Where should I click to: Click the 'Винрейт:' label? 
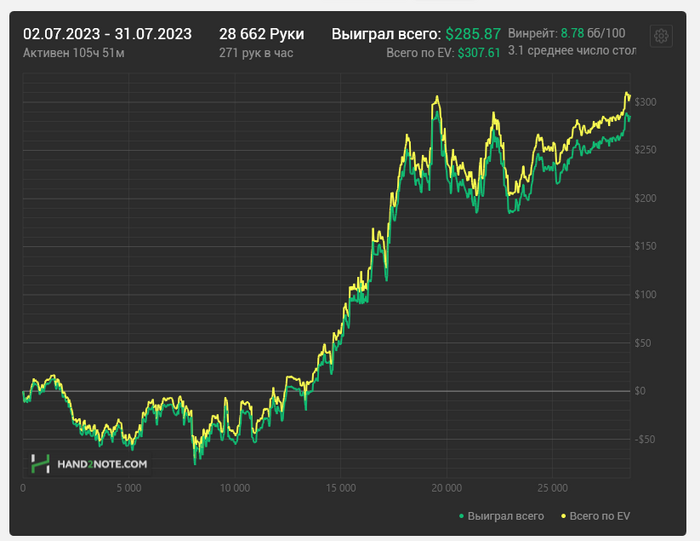coord(533,33)
